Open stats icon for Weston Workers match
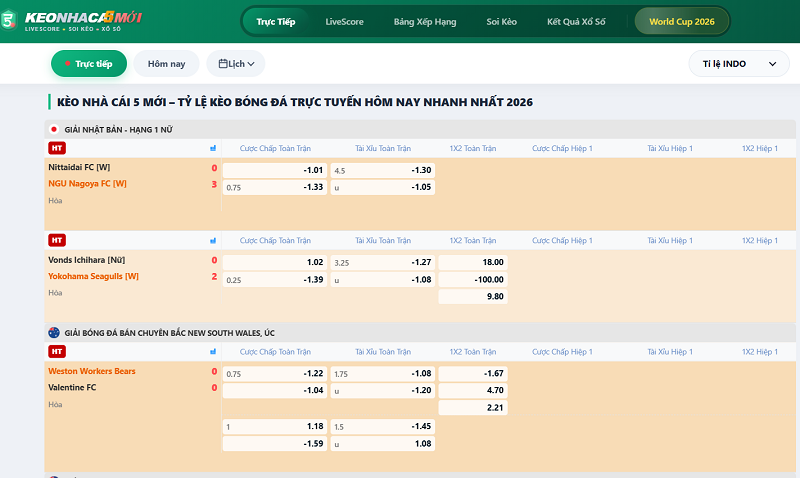 pos(213,351)
